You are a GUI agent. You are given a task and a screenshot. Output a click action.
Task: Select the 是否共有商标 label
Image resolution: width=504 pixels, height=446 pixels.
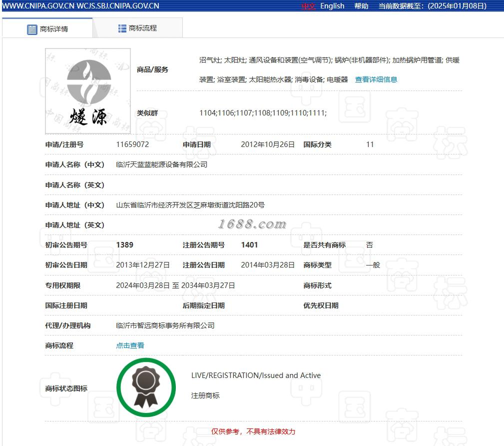[324, 245]
